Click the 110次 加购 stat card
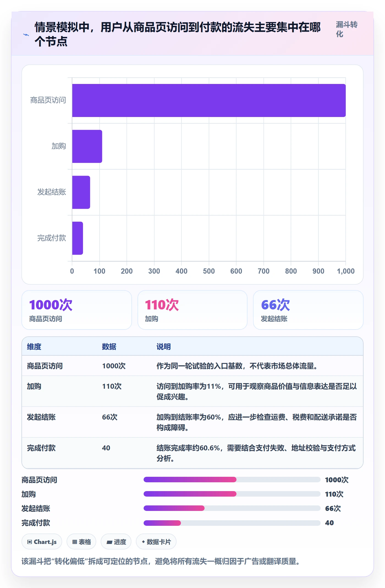Image resolution: width=385 pixels, height=588 pixels. point(193,310)
